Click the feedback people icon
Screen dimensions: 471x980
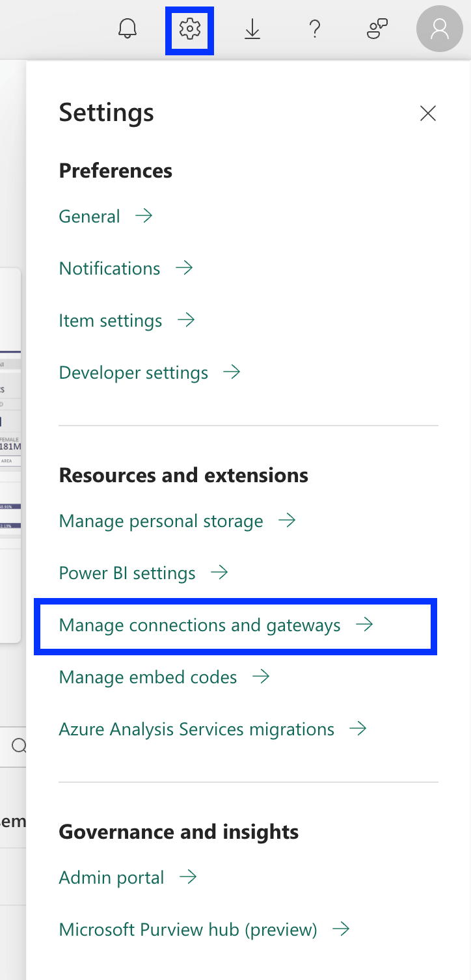[x=377, y=29]
